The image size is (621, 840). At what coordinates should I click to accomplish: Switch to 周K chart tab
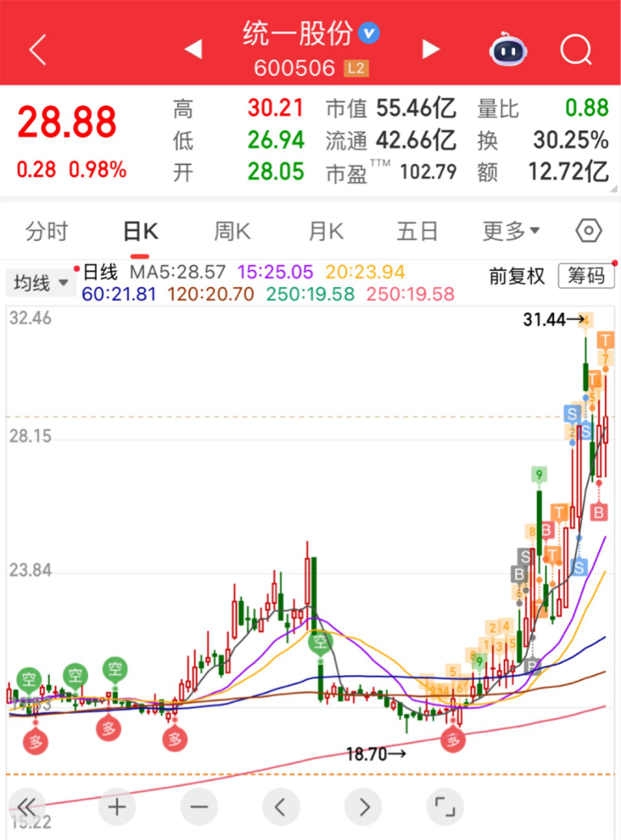[x=232, y=231]
